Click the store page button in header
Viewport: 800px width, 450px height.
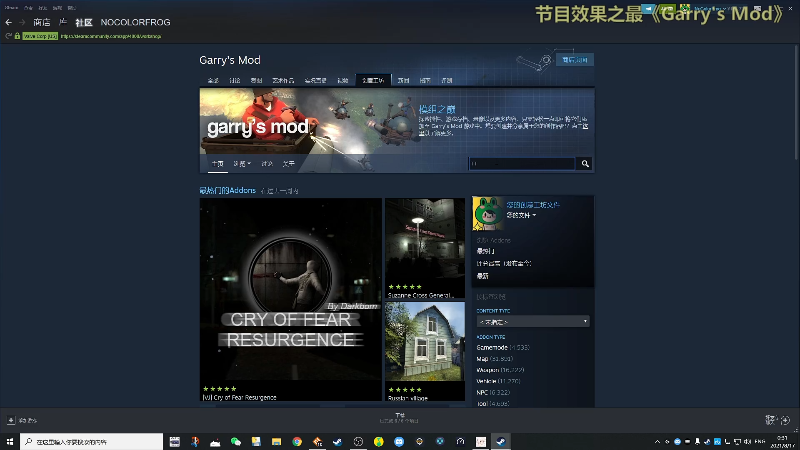pyautogui.click(x=575, y=60)
